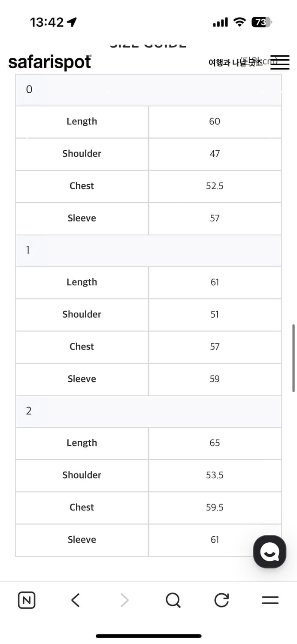
Task: Tap the size 1 header row
Action: pos(148,250)
